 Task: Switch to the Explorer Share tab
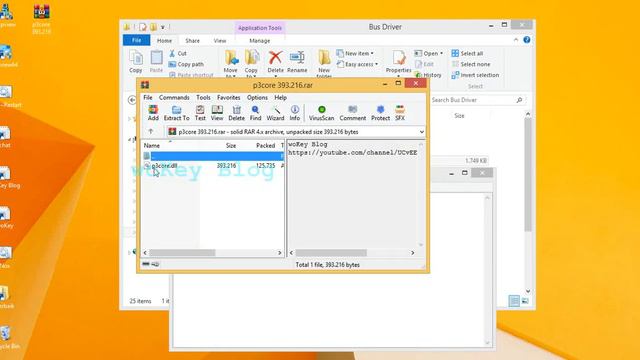click(192, 40)
